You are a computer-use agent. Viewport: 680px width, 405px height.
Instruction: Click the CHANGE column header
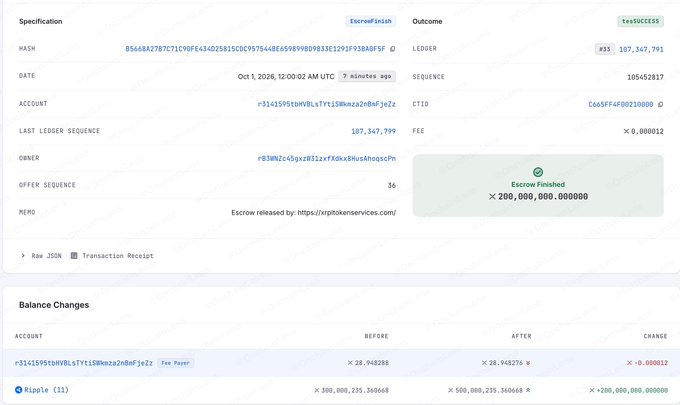pos(655,336)
